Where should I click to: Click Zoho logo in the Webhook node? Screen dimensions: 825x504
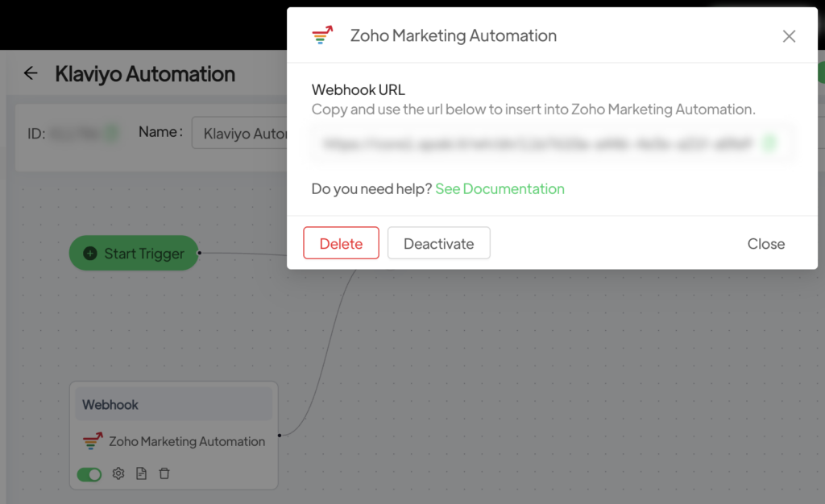(93, 441)
